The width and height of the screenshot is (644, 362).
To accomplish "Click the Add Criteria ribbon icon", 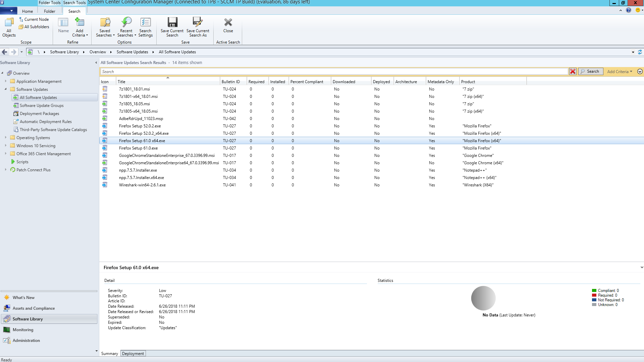I will pyautogui.click(x=79, y=22).
